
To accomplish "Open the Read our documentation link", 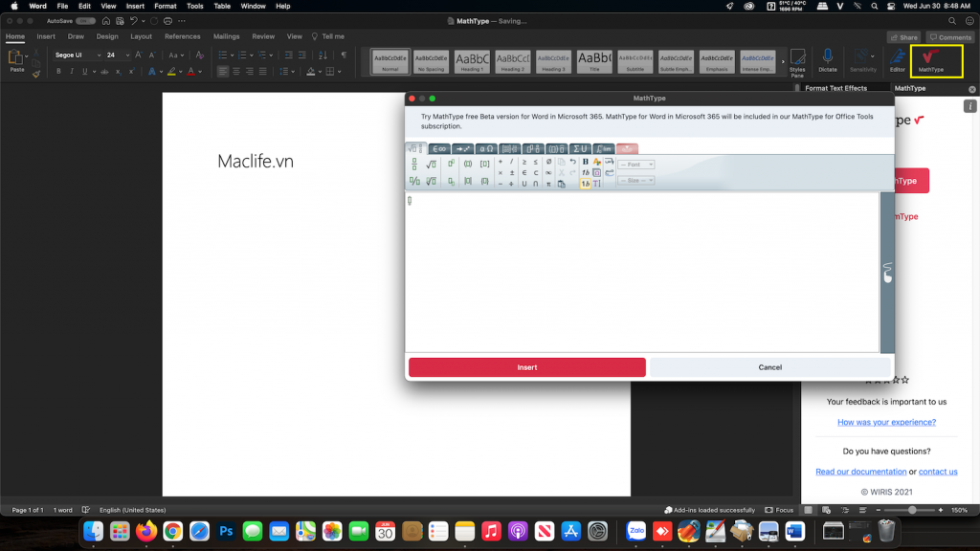I will (x=860, y=471).
